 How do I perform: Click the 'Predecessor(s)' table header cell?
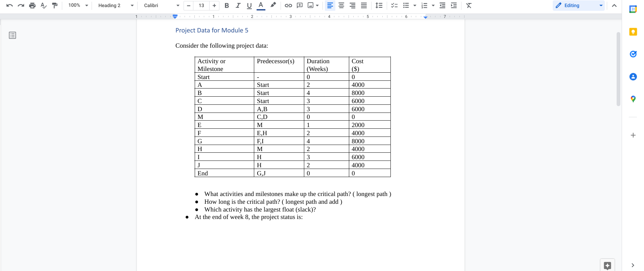tap(279, 65)
